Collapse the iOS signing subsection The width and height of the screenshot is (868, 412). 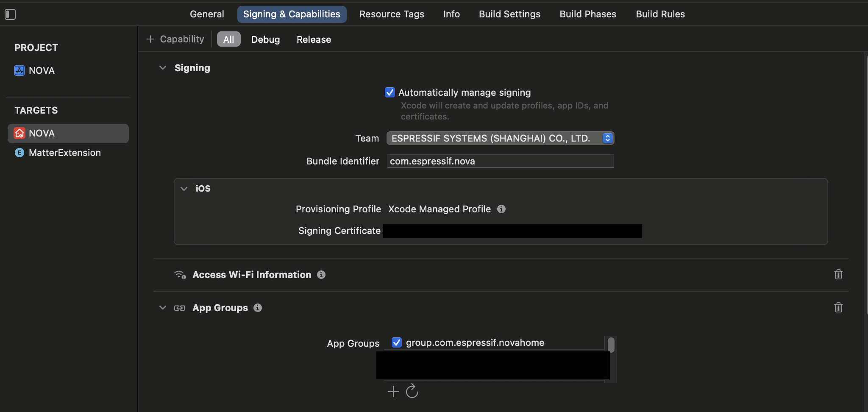tap(184, 188)
